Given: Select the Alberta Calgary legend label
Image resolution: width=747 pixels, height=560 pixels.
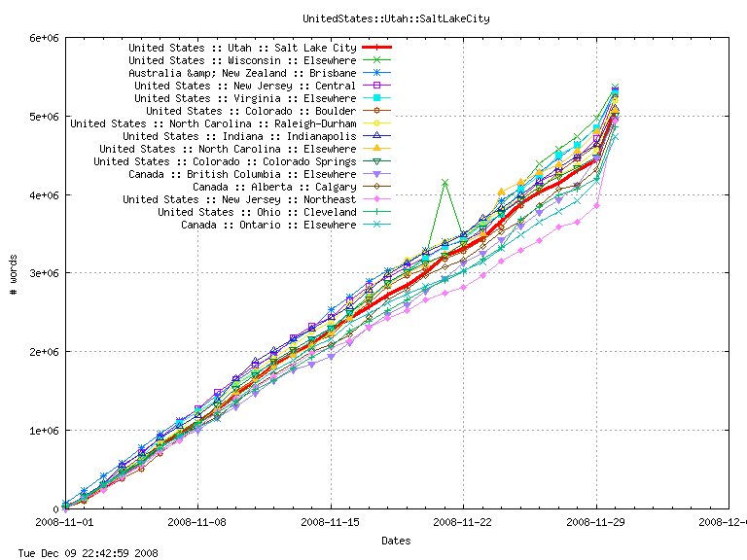Looking at the screenshot, I should pos(274,187).
